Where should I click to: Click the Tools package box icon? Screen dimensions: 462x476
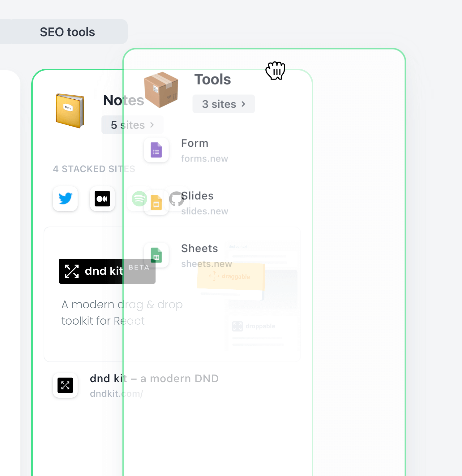point(161,90)
